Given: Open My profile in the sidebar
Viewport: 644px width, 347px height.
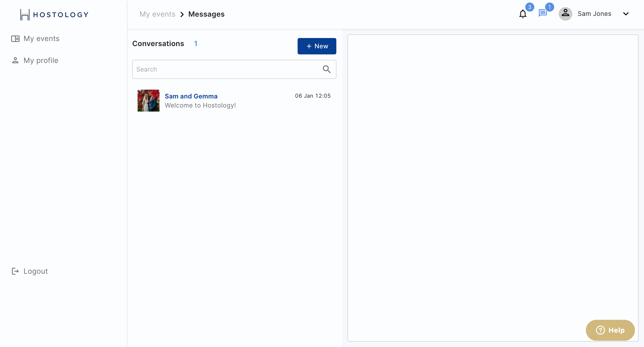Looking at the screenshot, I should [x=35, y=60].
